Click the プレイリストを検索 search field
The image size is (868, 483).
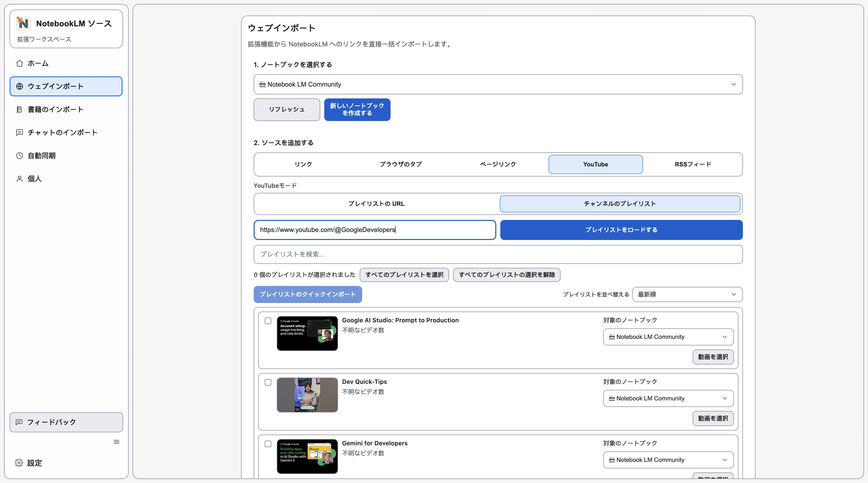point(498,254)
